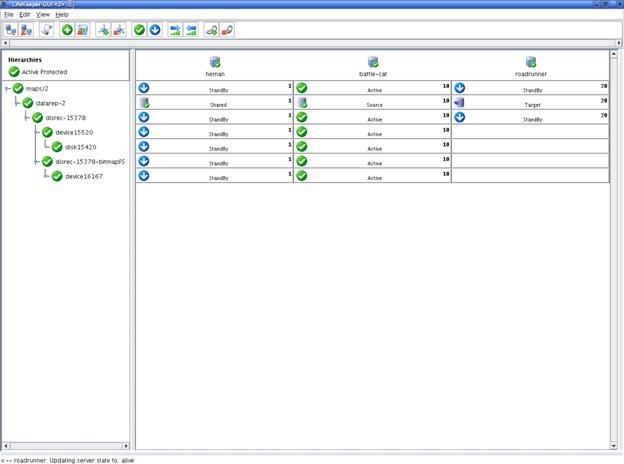Select the roadrunner server icon

tap(531, 62)
